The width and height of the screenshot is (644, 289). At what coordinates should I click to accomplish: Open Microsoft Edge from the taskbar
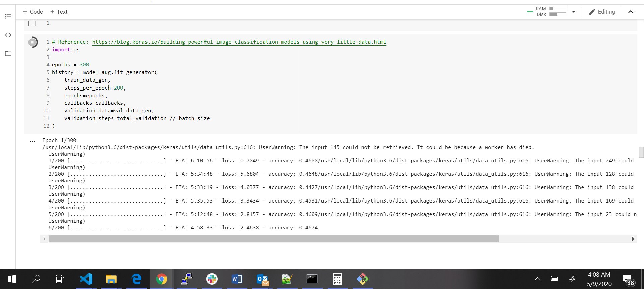(136, 279)
